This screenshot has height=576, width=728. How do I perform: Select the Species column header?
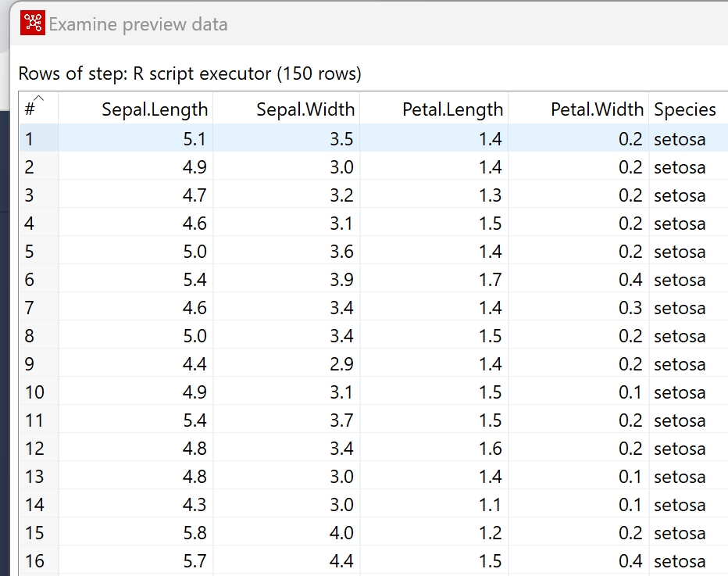[684, 109]
